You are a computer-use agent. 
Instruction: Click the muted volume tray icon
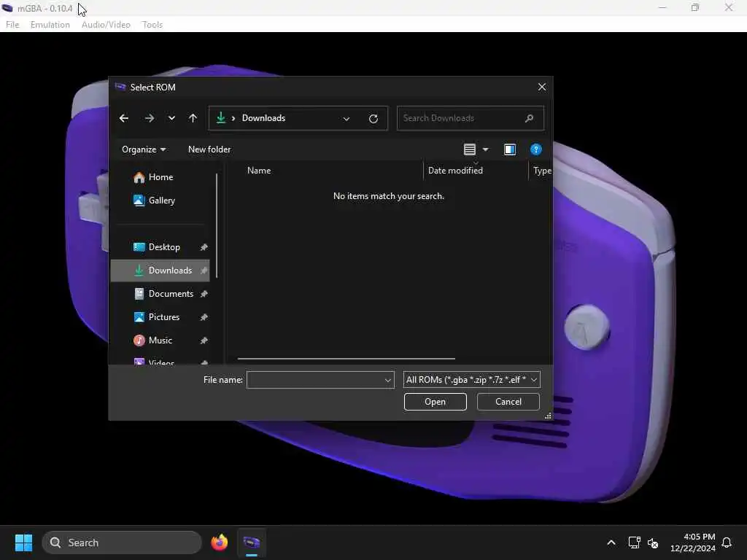[x=653, y=542]
